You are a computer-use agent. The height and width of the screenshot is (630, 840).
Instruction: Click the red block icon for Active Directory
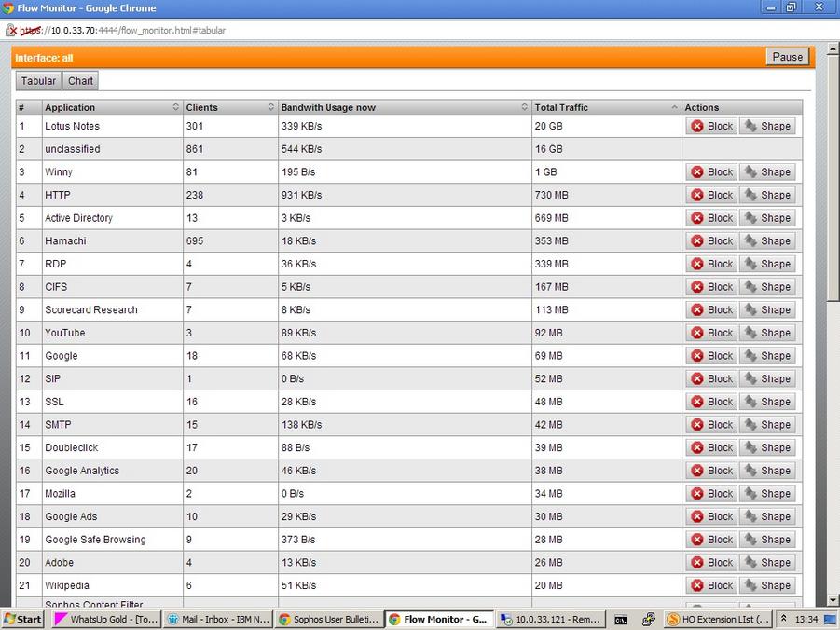[697, 218]
